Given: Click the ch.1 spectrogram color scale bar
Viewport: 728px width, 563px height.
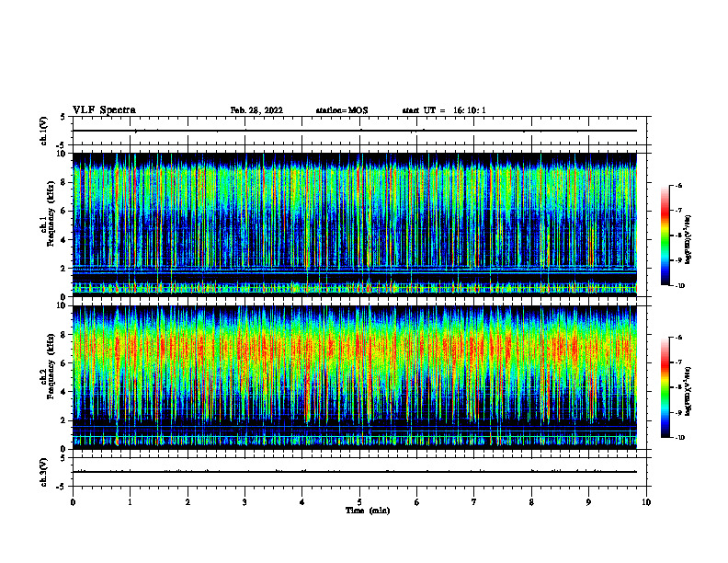Looking at the screenshot, I should click(x=665, y=236).
